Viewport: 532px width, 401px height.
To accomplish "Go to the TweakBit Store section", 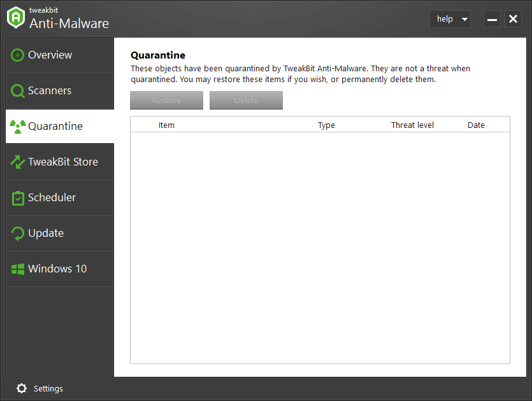I will click(x=63, y=162).
